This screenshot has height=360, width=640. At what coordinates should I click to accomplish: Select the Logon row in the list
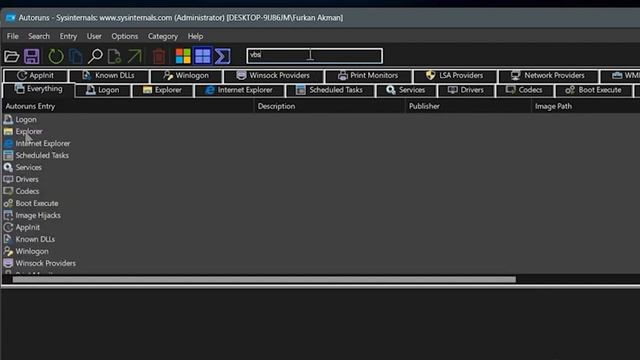point(26,120)
